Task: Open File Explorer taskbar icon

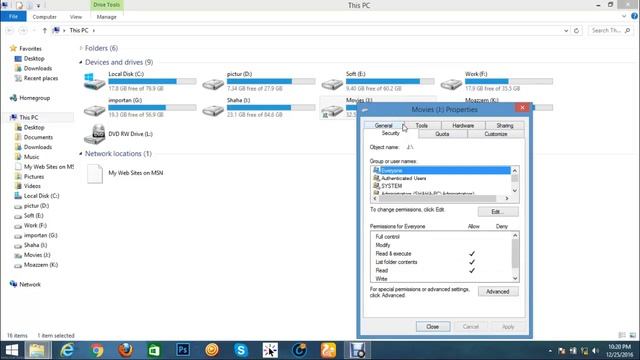Action: click(37, 350)
